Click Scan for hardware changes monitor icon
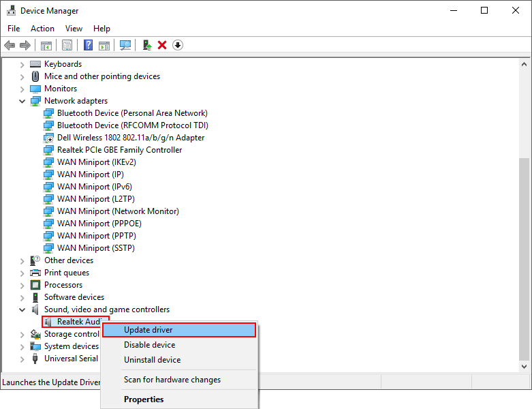Screen dimensions: 532x409 click(125, 45)
